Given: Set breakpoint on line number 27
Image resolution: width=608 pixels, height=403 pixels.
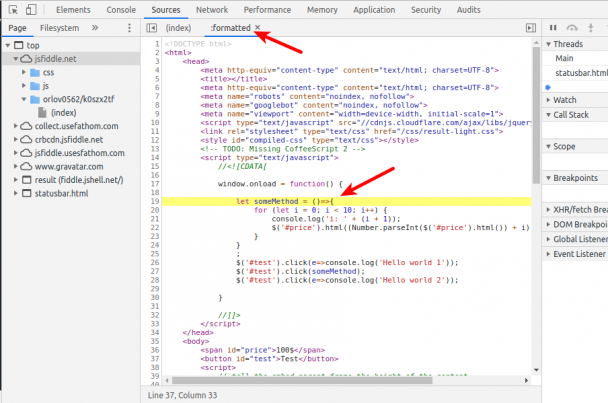Looking at the screenshot, I should tap(155, 271).
